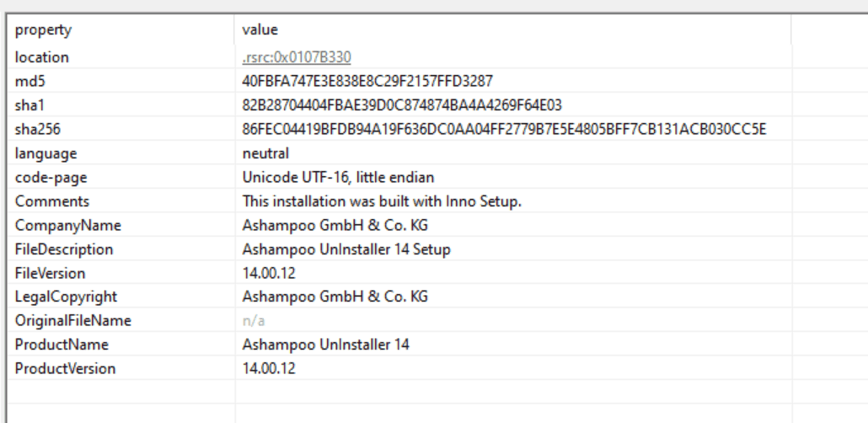Click the 'n/a' OriginalFileName value
The image size is (868, 423).
[x=254, y=320]
